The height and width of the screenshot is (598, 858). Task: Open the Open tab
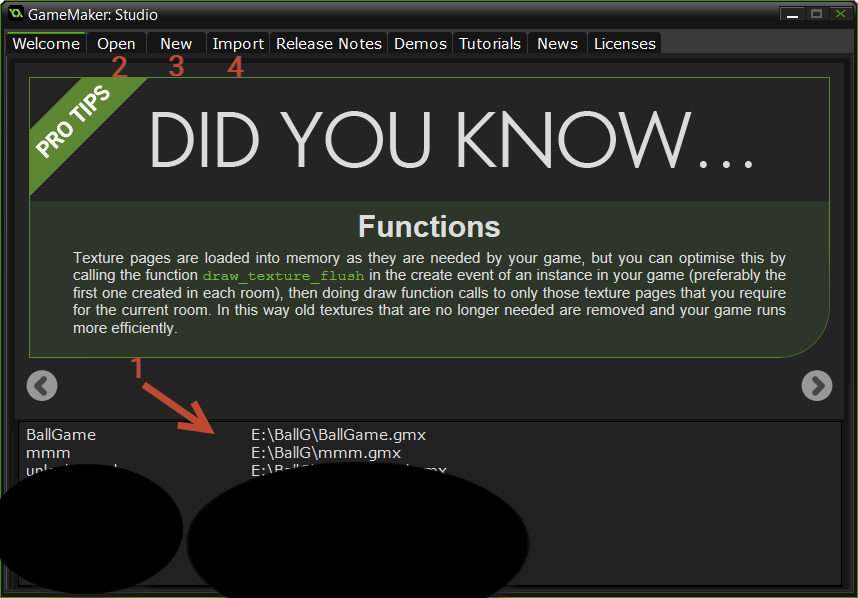point(116,44)
